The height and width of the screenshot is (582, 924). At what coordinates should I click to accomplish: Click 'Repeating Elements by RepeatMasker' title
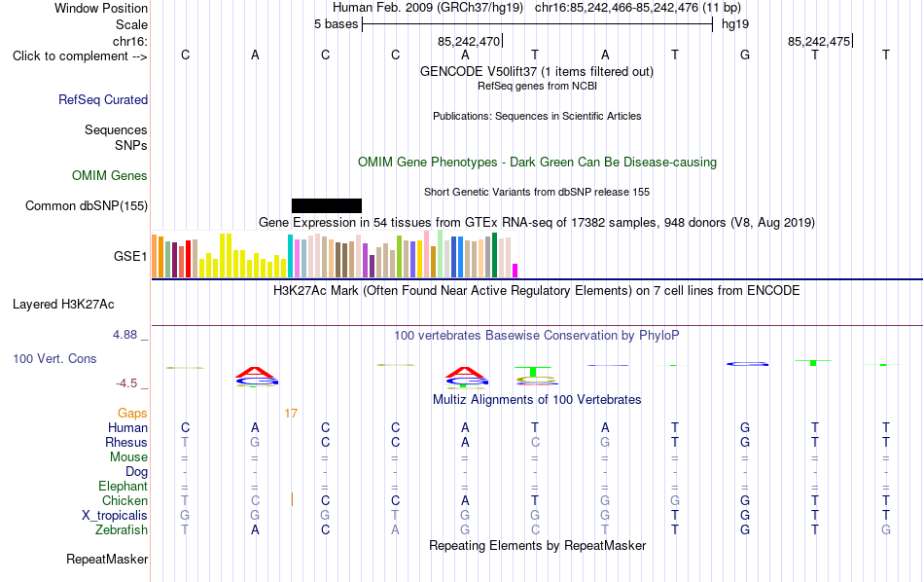pyautogui.click(x=538, y=545)
